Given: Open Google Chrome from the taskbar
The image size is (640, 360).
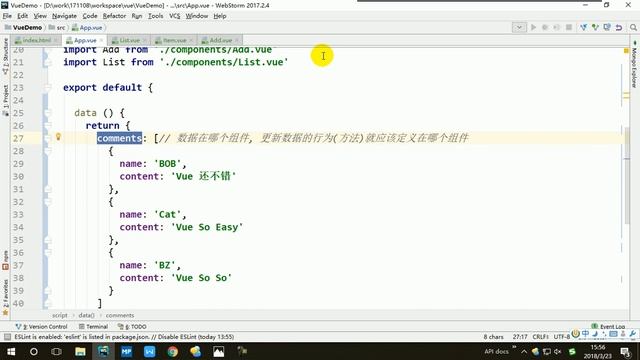Looking at the screenshot, I should click(x=173, y=351).
